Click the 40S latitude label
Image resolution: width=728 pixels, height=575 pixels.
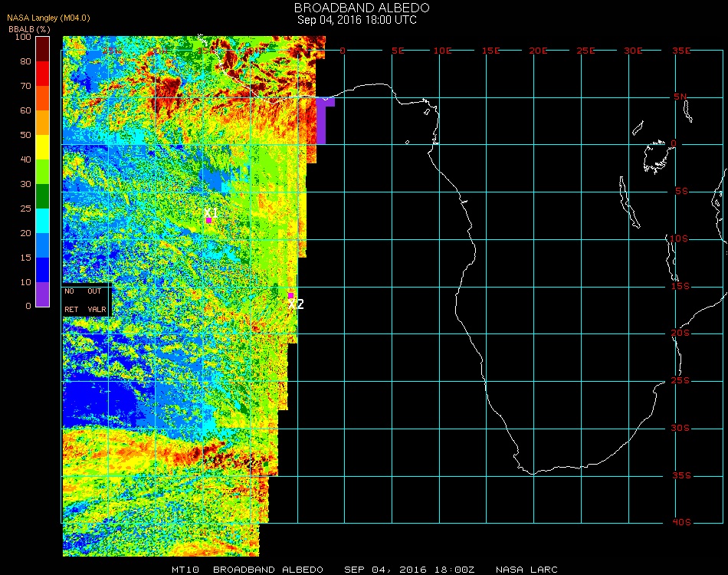click(681, 523)
